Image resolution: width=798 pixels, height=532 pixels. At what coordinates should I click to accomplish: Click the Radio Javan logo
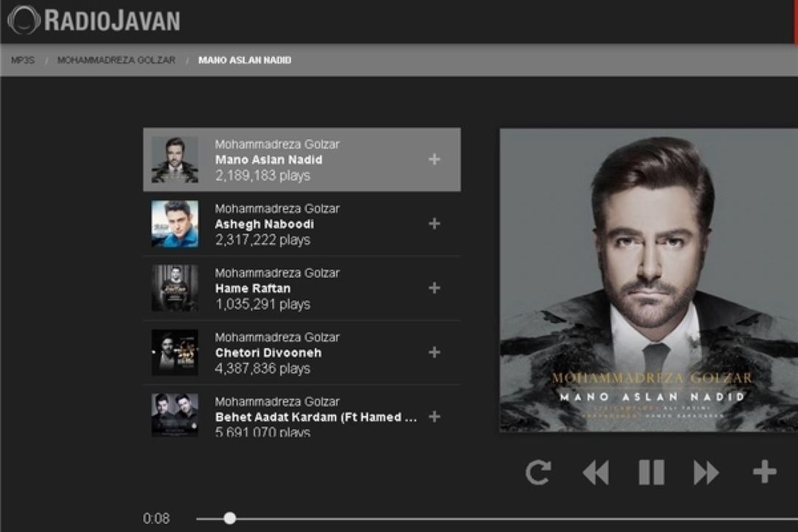pos(94,20)
